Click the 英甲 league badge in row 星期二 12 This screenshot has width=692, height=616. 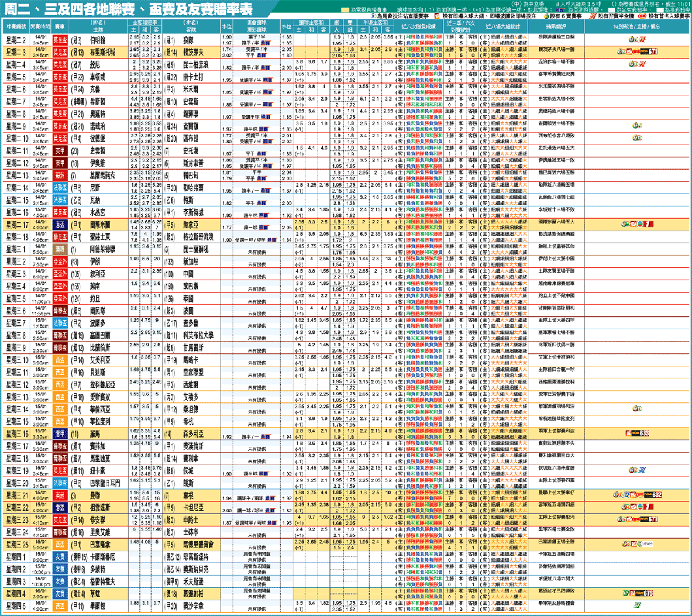(x=60, y=163)
